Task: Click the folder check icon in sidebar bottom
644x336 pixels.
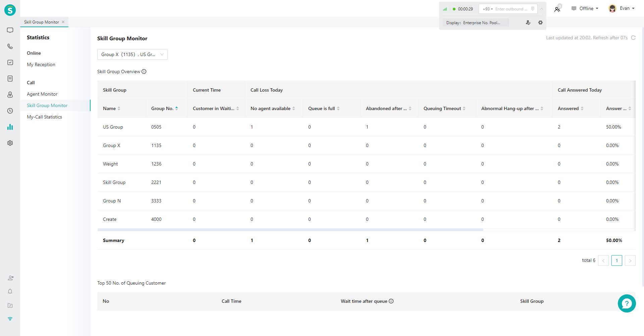Action: (10, 305)
